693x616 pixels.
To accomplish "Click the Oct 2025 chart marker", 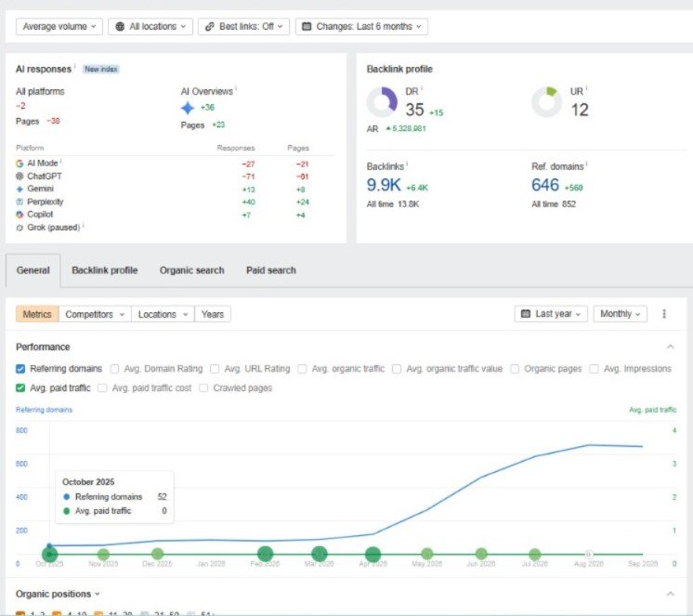I will pos(49,554).
